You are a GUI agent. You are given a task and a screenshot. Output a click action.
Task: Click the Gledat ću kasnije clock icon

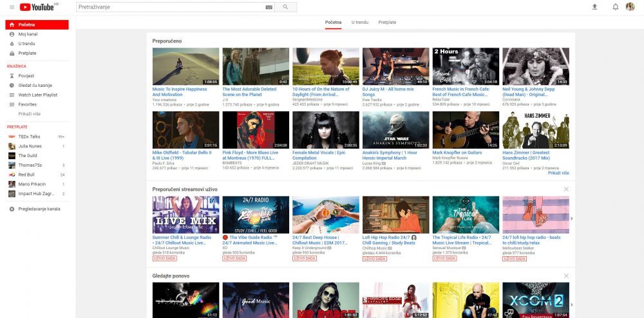pyautogui.click(x=12, y=86)
